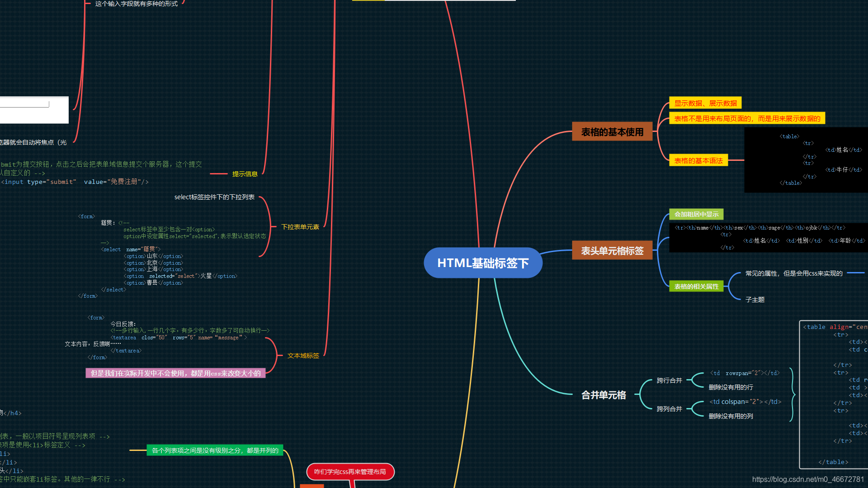Image resolution: width=868 pixels, height=488 pixels.
Task: Select the 跨行合并 node
Action: [669, 380]
